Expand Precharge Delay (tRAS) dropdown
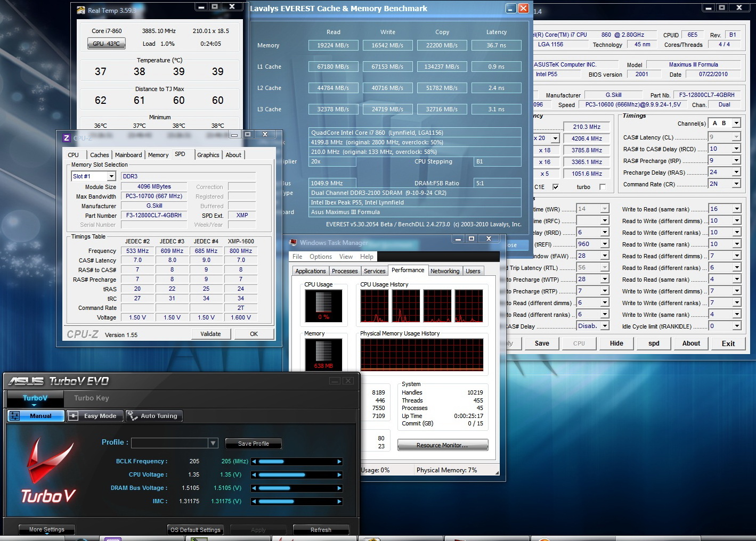The width and height of the screenshot is (756, 541). [736, 172]
